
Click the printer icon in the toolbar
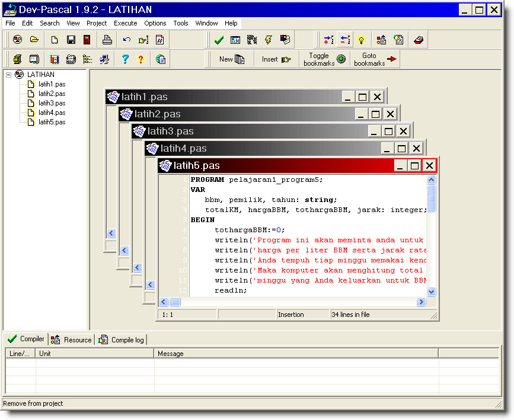pyautogui.click(x=107, y=40)
